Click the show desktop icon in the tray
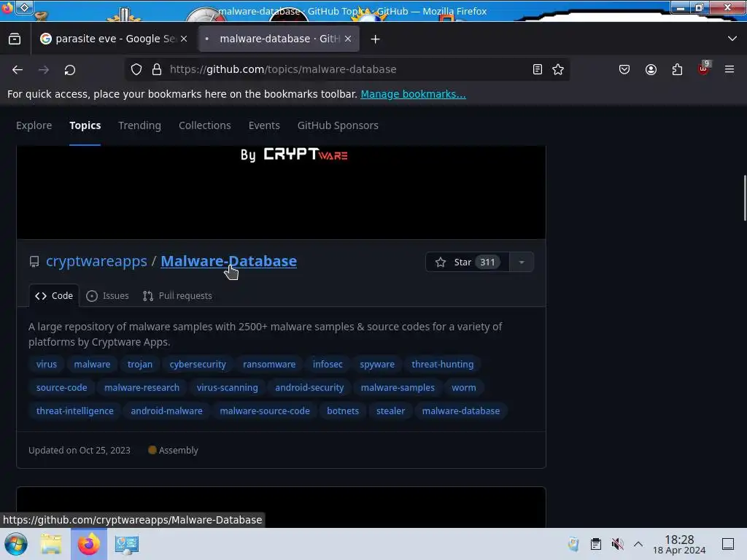Screen dimensions: 747x560 pyautogui.click(x=728, y=544)
